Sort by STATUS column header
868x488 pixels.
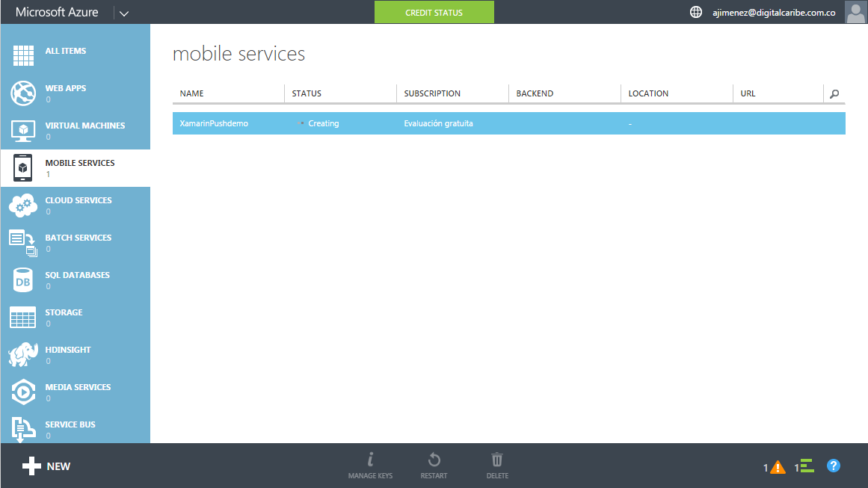pos(307,93)
